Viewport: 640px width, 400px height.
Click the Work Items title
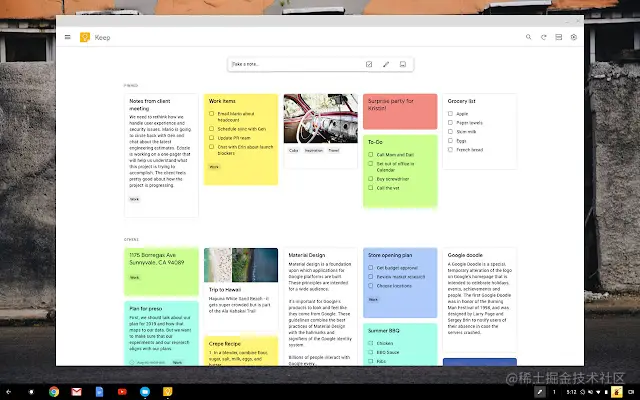222,101
